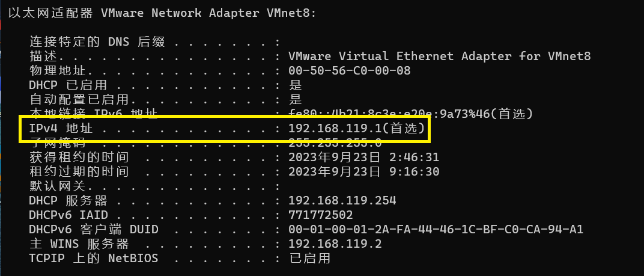Click the lease expiry time 9:16:30
Screen dimensions: 644x276
pos(417,172)
